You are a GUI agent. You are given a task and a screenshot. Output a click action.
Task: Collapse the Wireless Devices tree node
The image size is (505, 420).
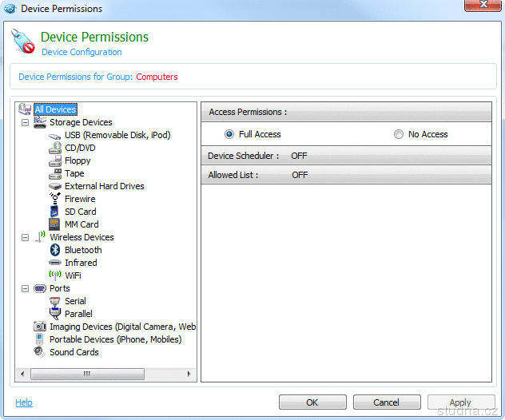[x=25, y=237]
